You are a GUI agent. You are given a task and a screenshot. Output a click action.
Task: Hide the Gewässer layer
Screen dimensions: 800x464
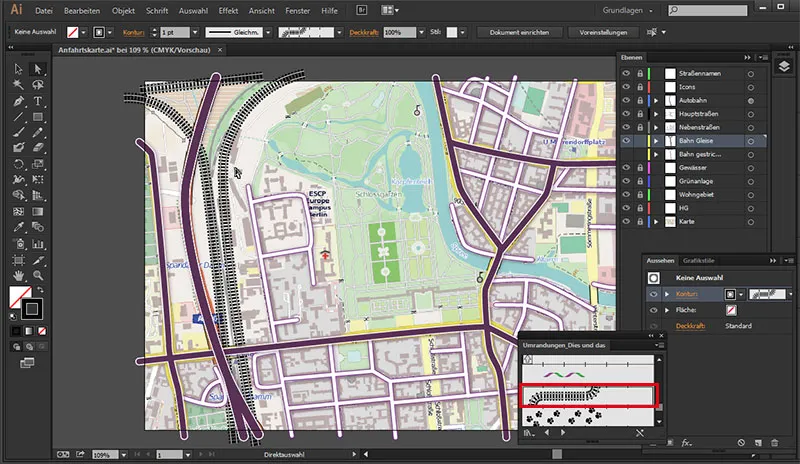(x=626, y=167)
